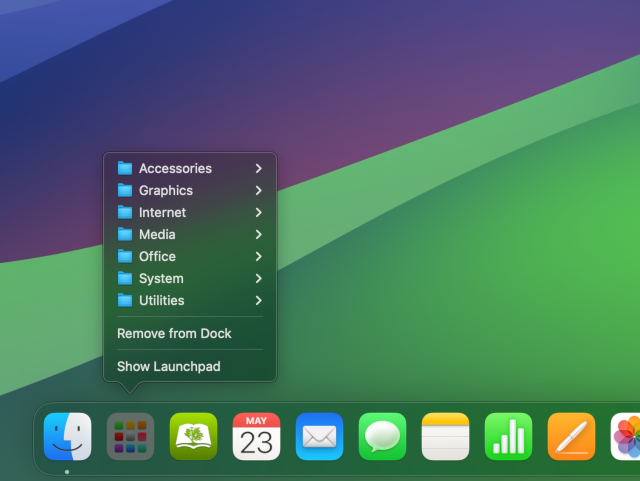Open Pages from the Dock

571,436
